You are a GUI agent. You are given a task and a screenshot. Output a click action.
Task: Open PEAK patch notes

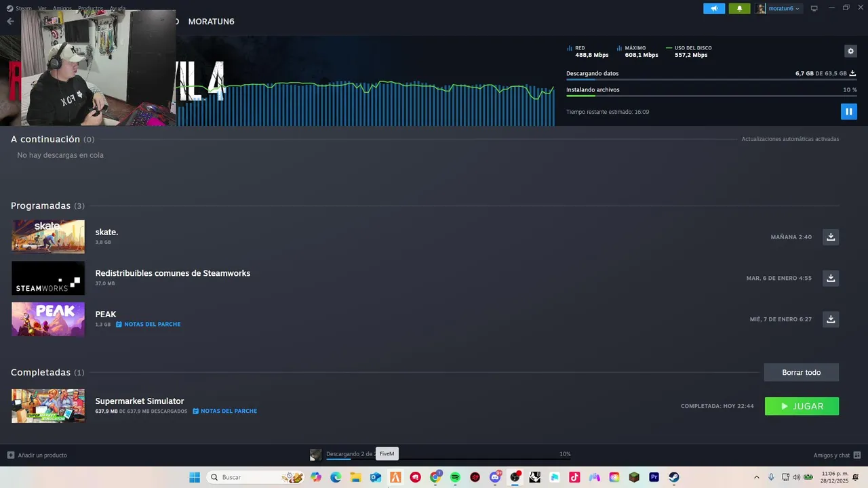pyautogui.click(x=148, y=325)
